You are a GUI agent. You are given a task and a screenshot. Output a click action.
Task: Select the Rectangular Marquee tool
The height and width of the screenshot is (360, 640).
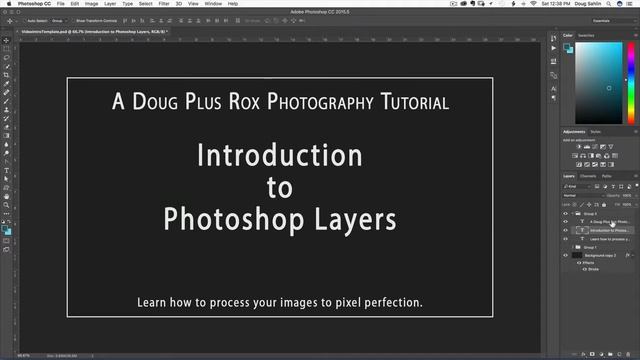click(6, 49)
